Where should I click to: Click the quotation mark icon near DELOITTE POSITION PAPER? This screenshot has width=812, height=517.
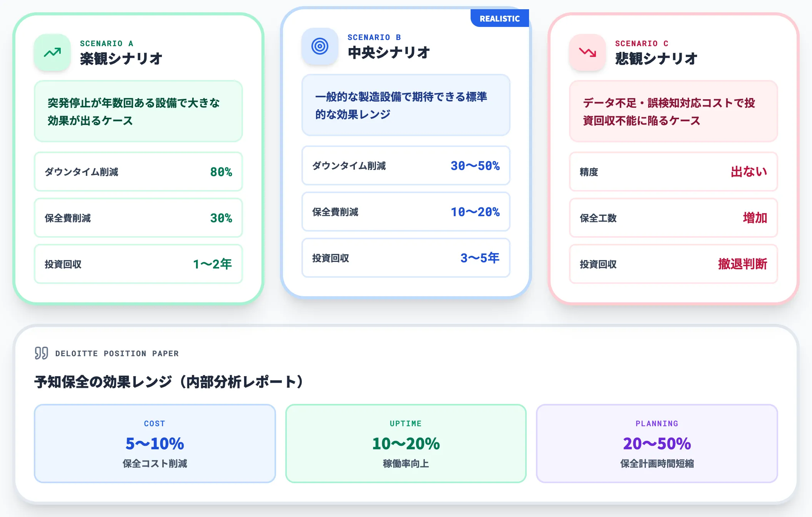pyautogui.click(x=41, y=353)
